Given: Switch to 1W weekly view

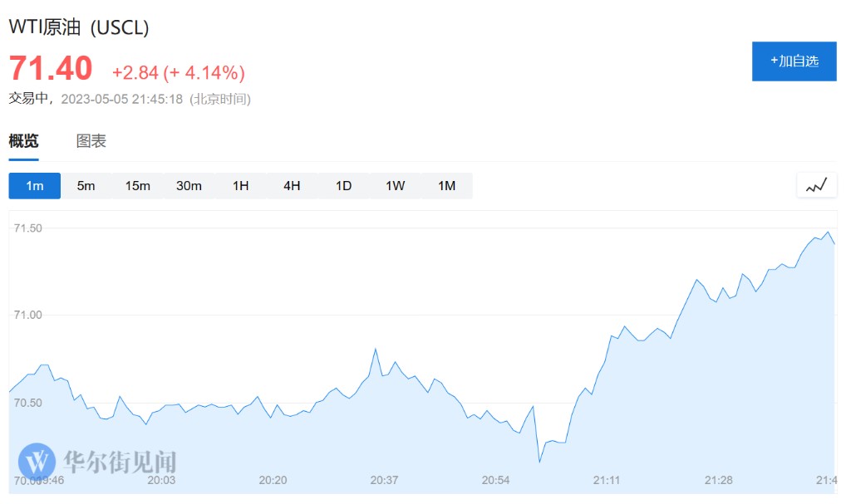Looking at the screenshot, I should tap(395, 186).
